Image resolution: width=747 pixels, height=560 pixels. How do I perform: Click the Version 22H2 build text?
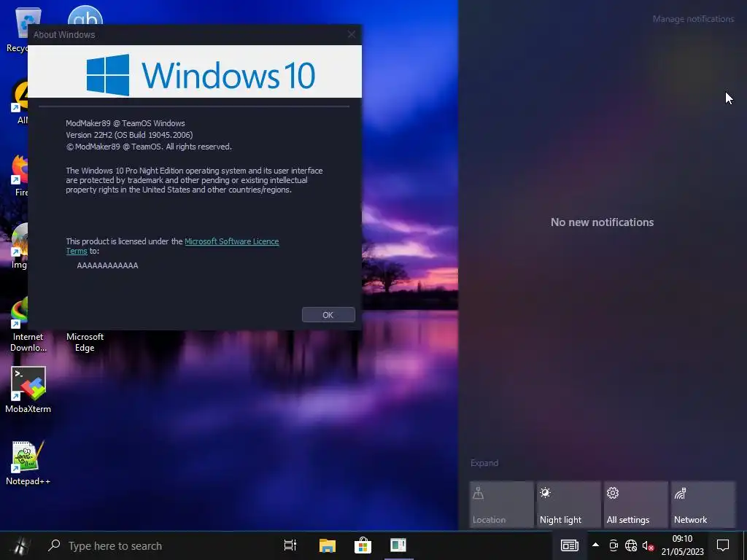pos(129,135)
